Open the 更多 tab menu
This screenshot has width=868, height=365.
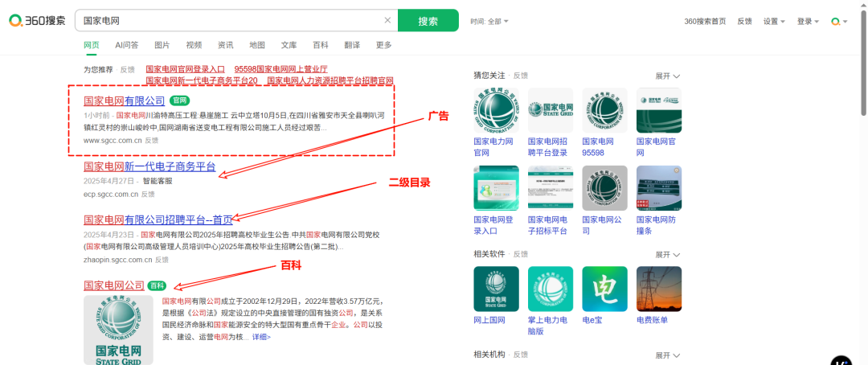tap(383, 45)
